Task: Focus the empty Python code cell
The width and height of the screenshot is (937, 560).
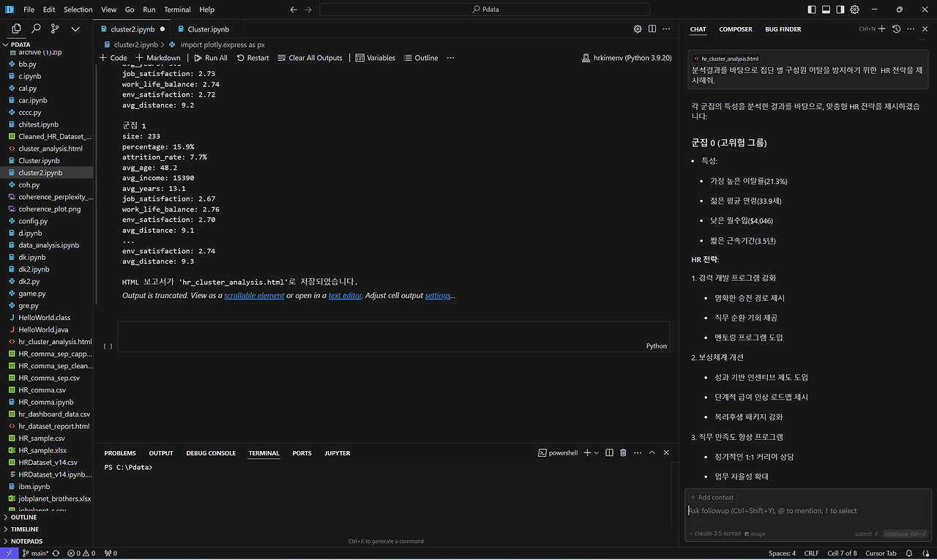Action: tap(394, 337)
